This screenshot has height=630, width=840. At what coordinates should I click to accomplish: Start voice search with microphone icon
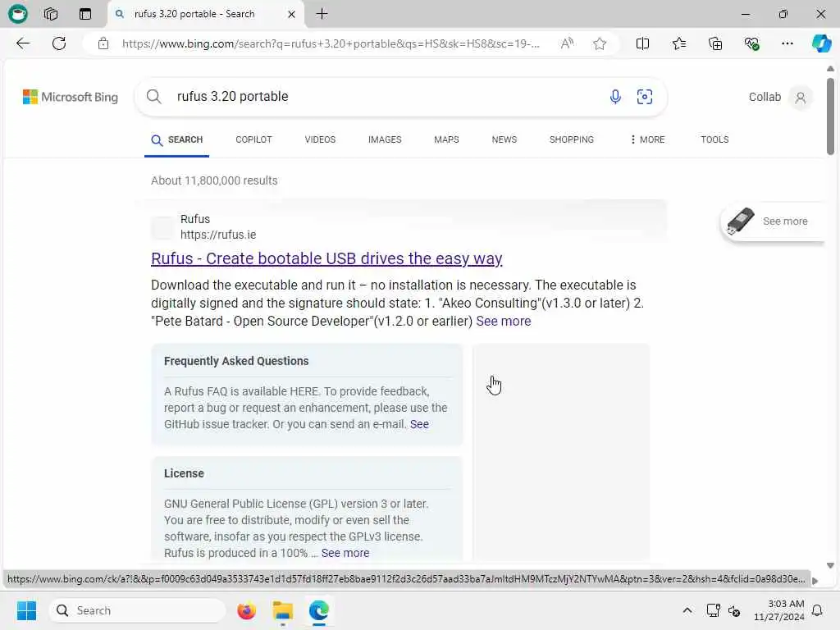[x=615, y=97]
